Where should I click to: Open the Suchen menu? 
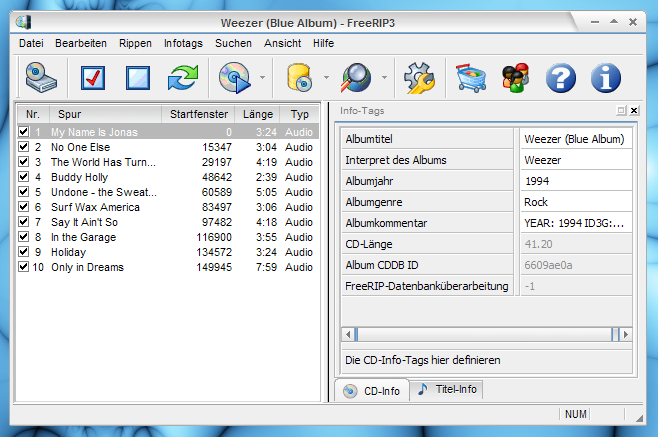[233, 43]
